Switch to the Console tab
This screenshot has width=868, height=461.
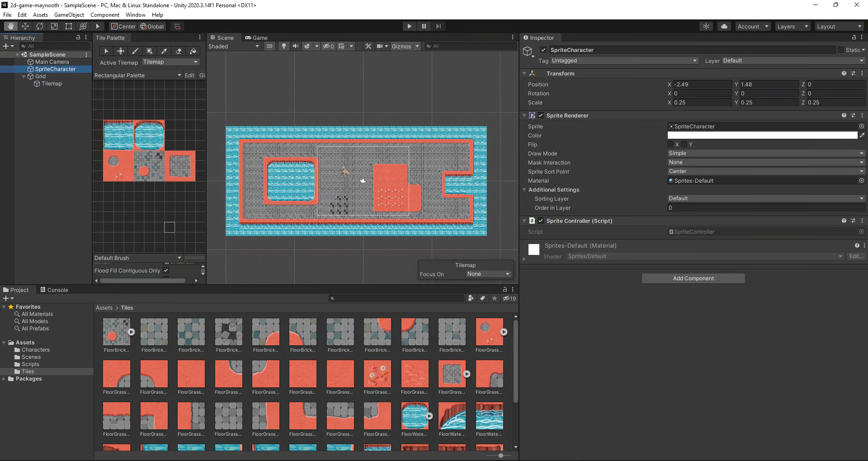[54, 290]
